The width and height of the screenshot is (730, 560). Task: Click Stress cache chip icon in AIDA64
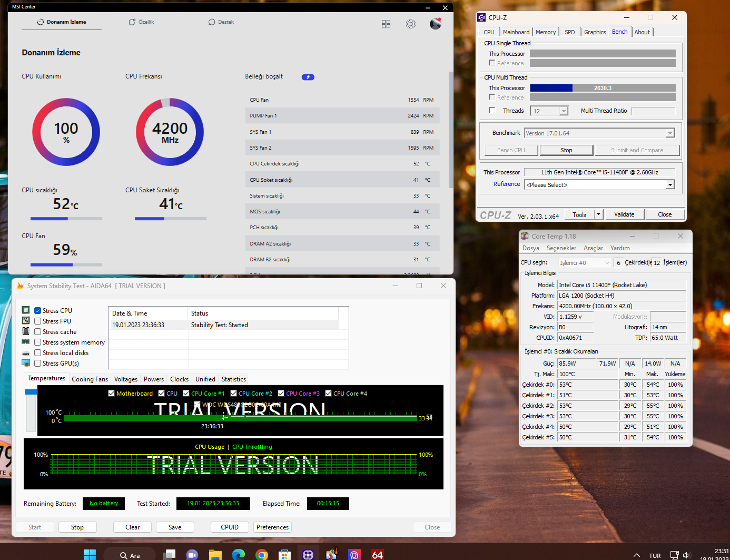26,331
